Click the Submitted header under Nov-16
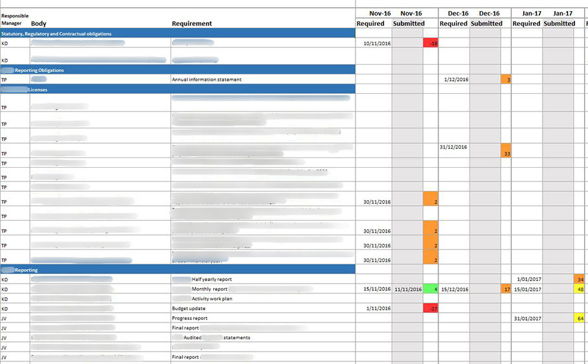Viewport: 588px width, 364px height. pyautogui.click(x=409, y=23)
